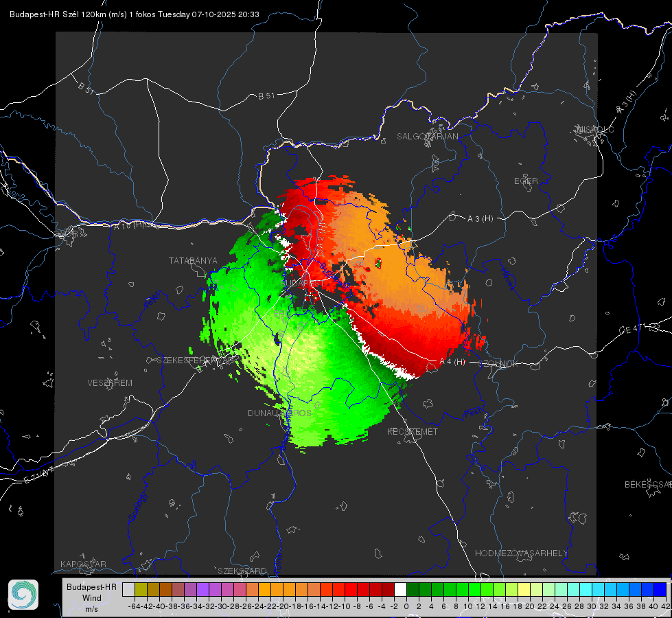Click the VESZPRÉM city label

(110, 383)
